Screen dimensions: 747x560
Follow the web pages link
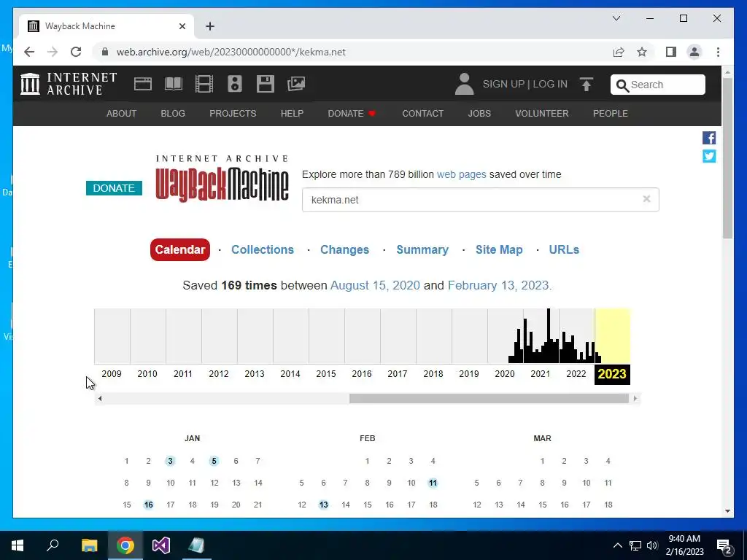click(x=462, y=174)
